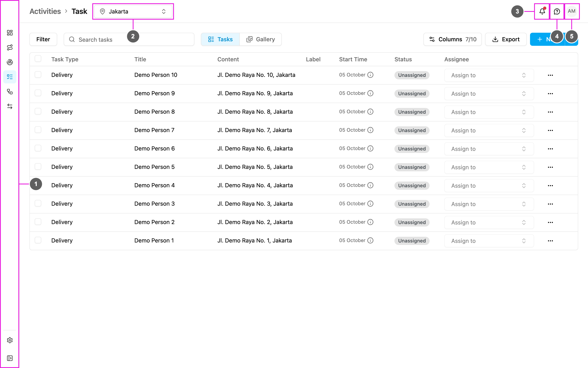
Task: Show start time info for Demo Person 10
Action: pos(370,75)
